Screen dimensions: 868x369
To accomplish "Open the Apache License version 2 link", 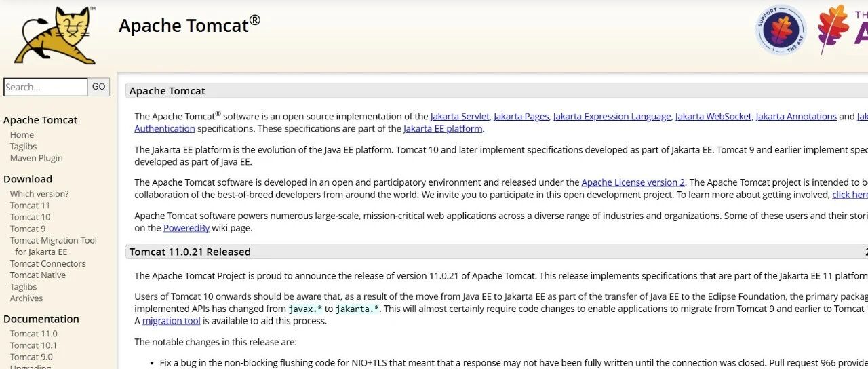I will [633, 182].
